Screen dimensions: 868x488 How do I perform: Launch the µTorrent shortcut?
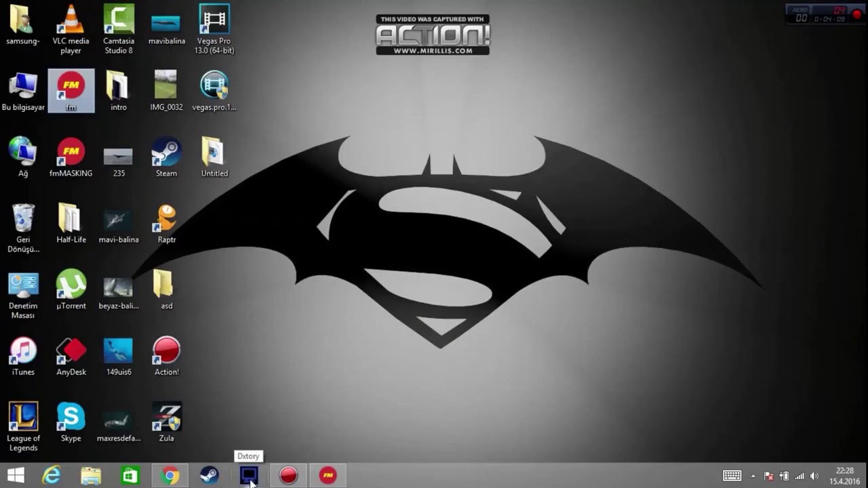tap(71, 290)
